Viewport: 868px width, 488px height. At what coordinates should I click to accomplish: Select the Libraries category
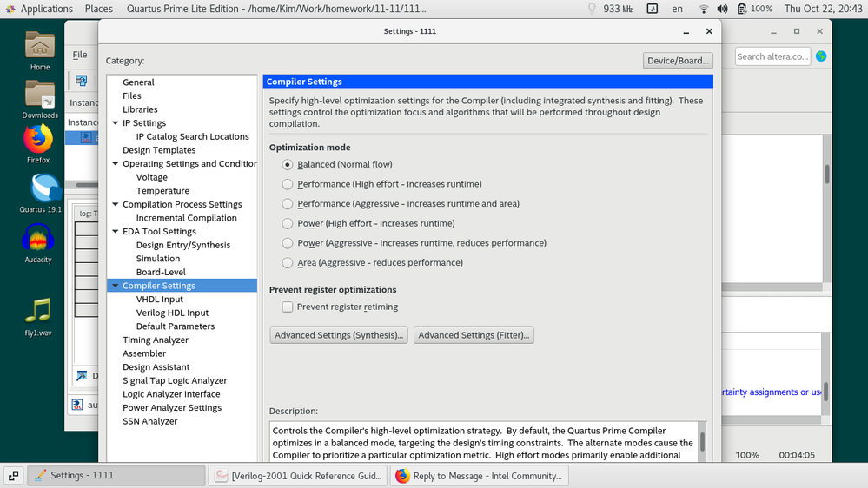(140, 109)
